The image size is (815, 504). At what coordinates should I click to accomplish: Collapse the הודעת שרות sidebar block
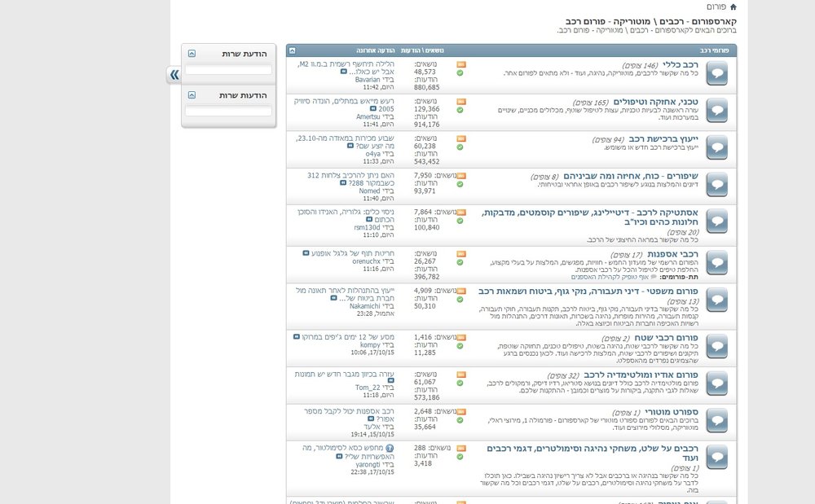pos(192,54)
